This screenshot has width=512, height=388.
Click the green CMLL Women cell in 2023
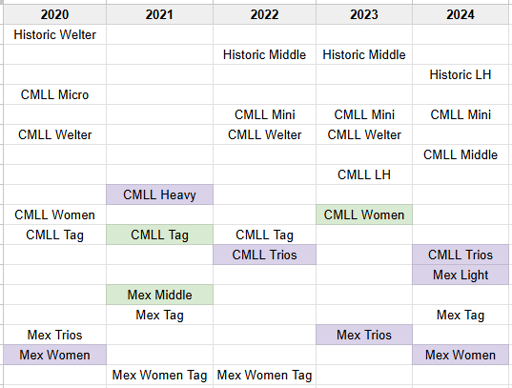(364, 215)
